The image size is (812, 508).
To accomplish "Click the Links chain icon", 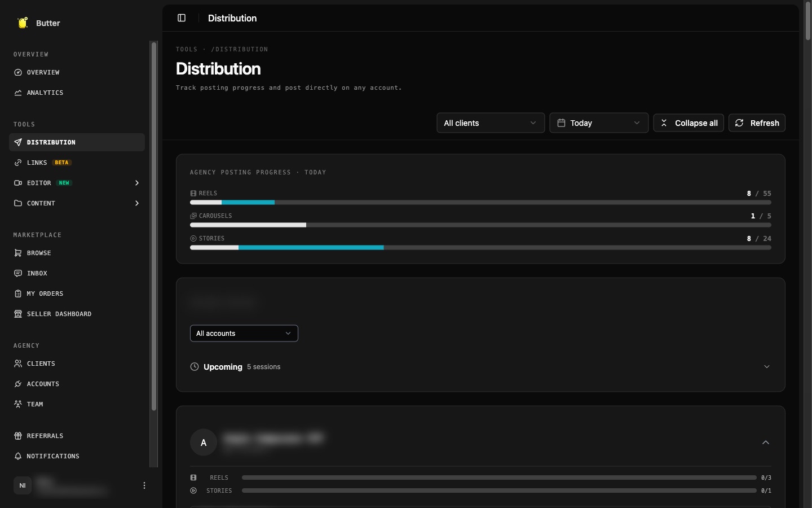I will (x=18, y=163).
